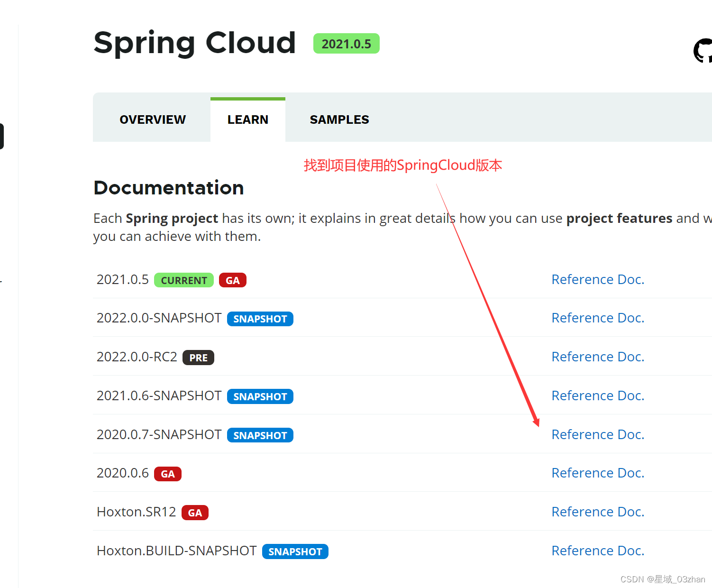Click the Spring Cloud page title

195,43
